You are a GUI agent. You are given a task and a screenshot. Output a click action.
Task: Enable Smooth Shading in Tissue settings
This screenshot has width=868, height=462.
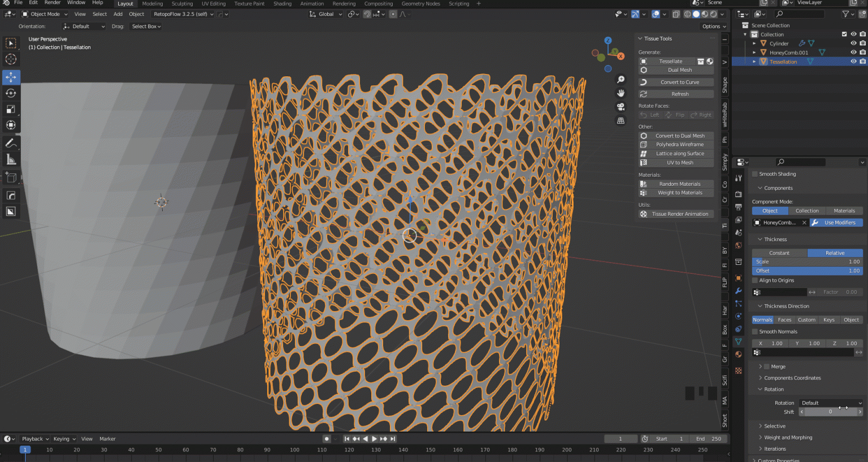pos(755,174)
